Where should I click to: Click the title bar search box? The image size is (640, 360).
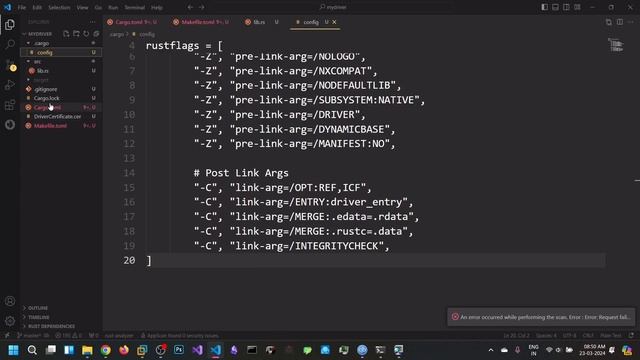(x=333, y=7)
